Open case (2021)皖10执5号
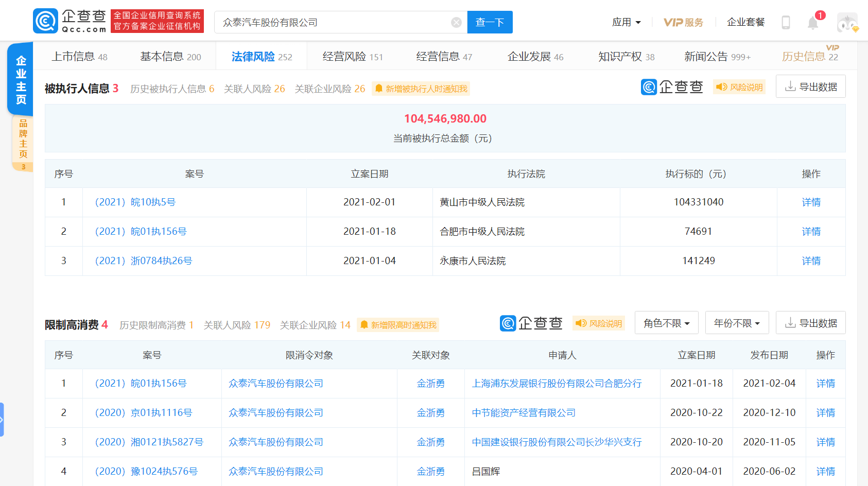 135,202
